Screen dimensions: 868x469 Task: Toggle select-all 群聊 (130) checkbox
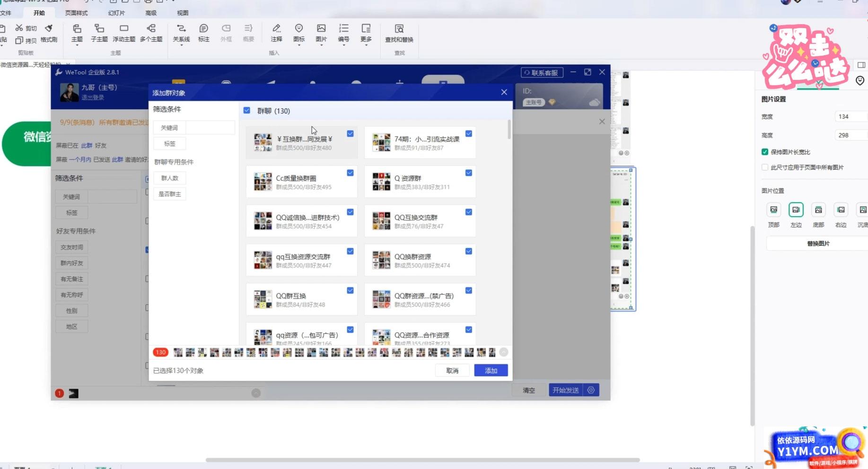[x=246, y=110]
